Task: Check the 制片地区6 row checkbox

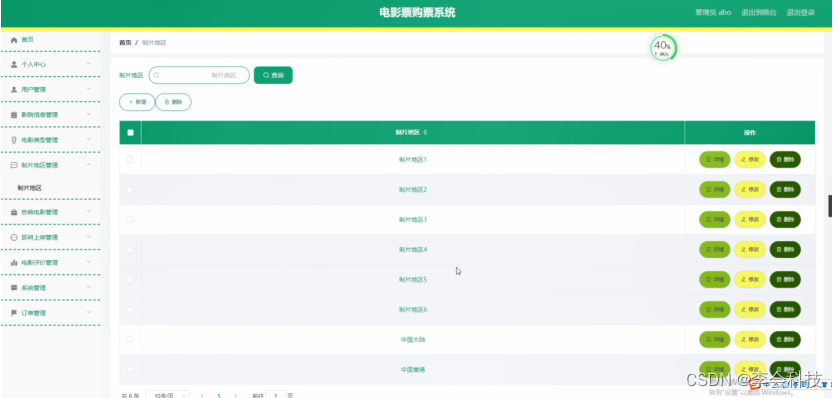Action: [x=130, y=309]
